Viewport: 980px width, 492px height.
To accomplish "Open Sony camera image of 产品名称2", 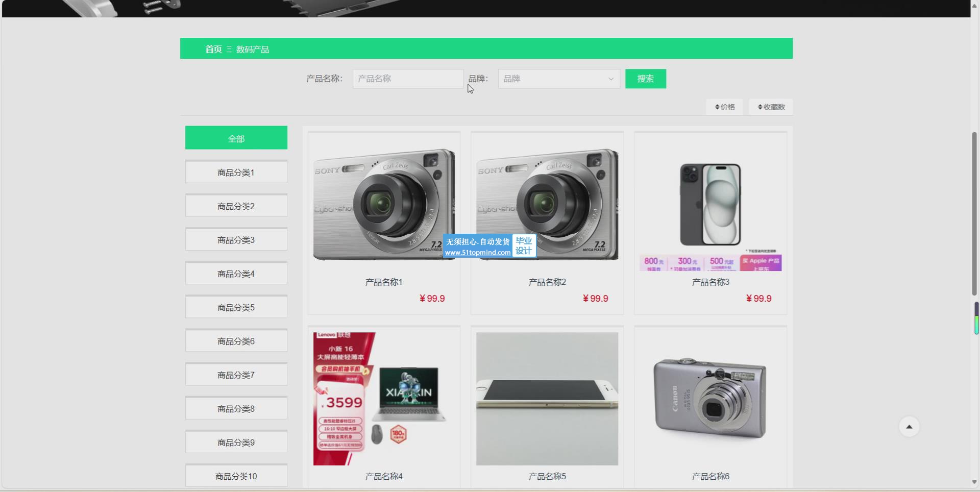I will click(x=547, y=204).
